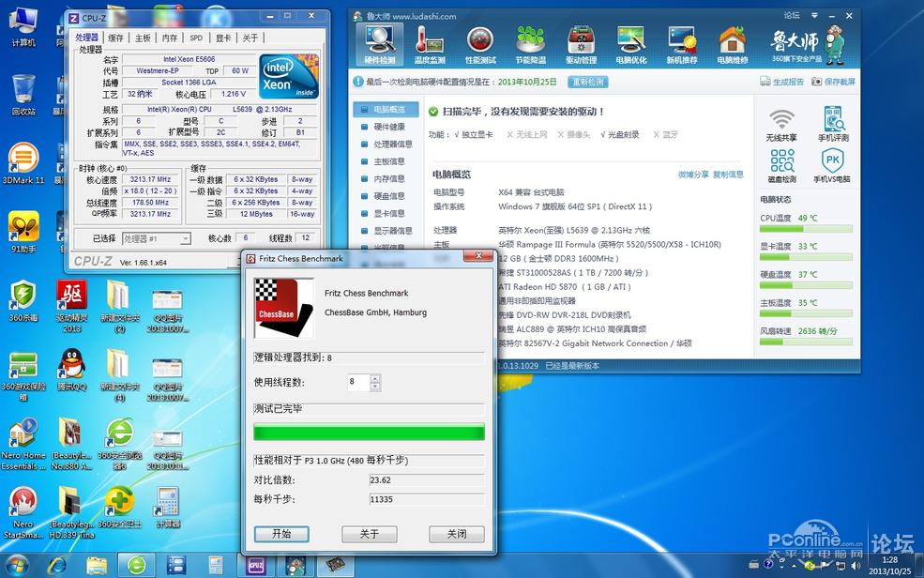Click 重新检测 re-detect button in Ludashi
924x578 pixels.
588,82
